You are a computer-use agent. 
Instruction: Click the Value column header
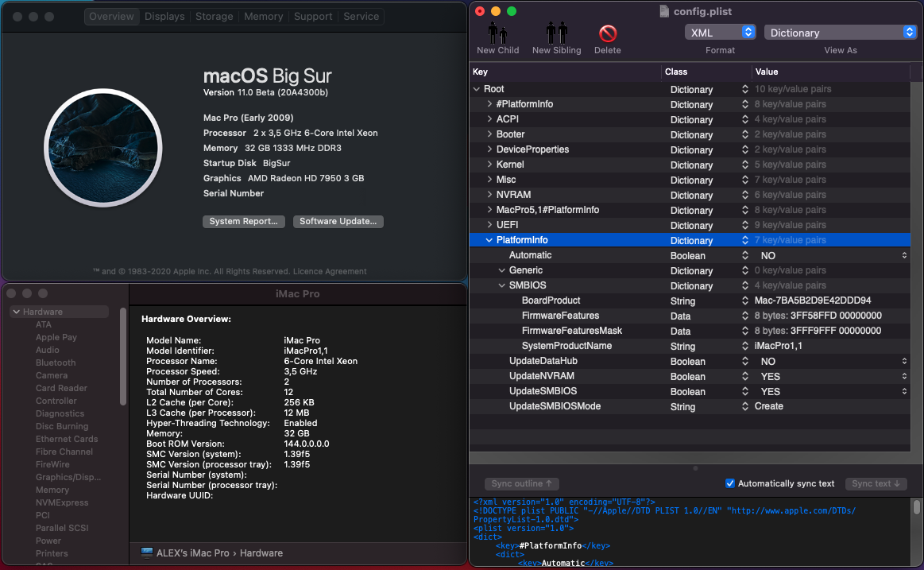(831, 72)
